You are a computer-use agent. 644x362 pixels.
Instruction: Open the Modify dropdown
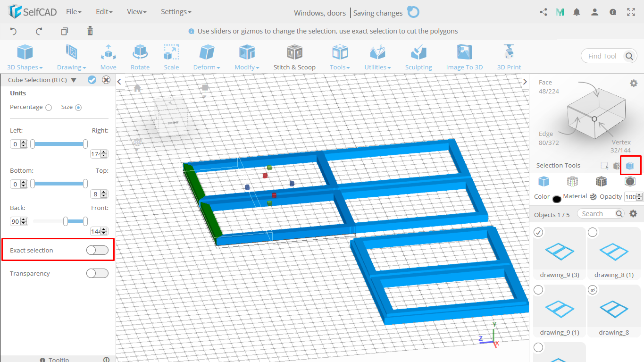click(247, 58)
